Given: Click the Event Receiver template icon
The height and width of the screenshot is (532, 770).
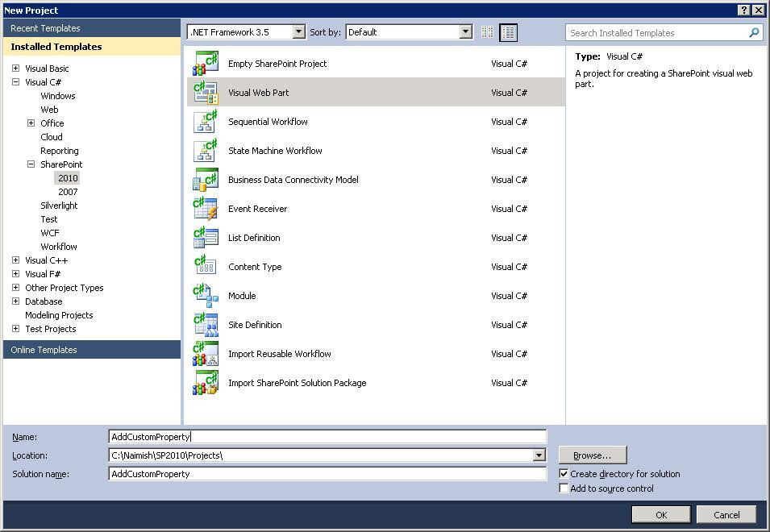Looking at the screenshot, I should [x=206, y=208].
